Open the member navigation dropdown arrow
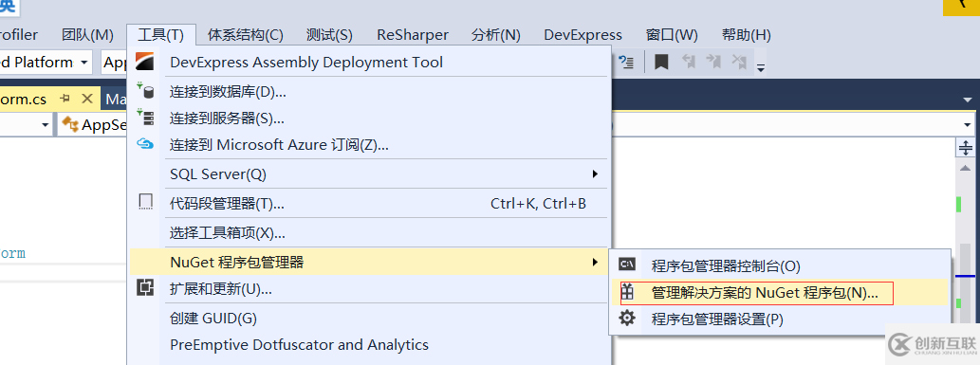Image resolution: width=980 pixels, height=365 pixels. 968,125
